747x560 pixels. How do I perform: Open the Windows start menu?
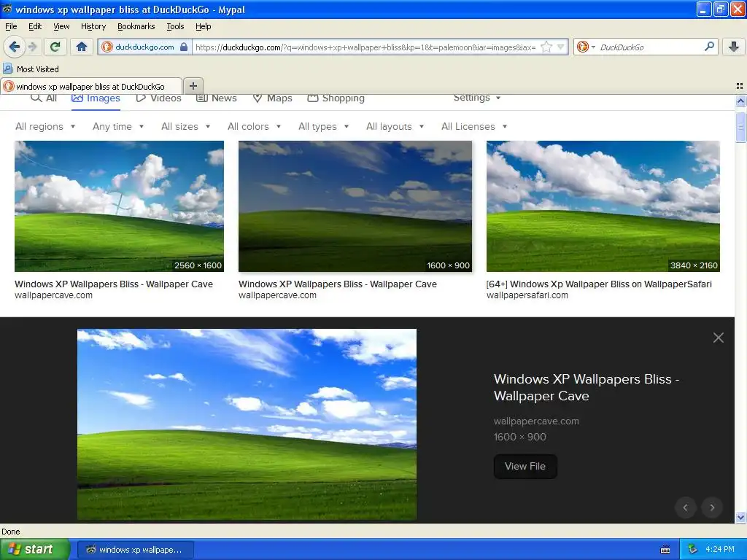tap(35, 549)
